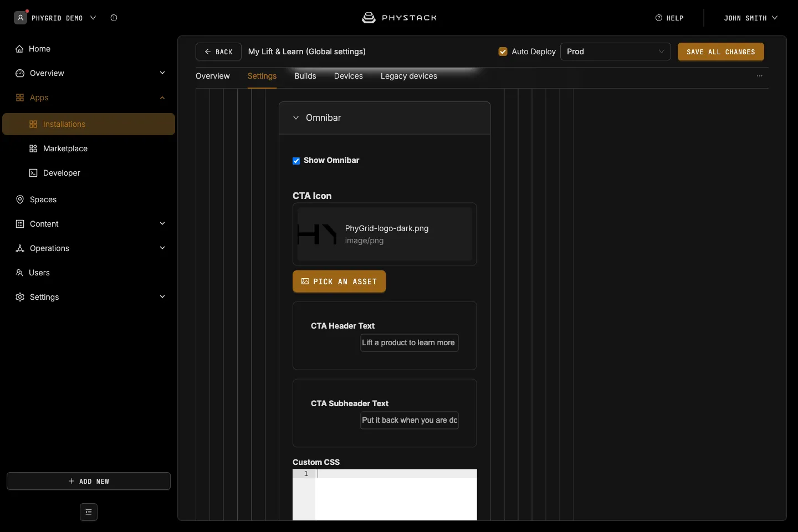Image resolution: width=798 pixels, height=532 pixels.
Task: Expand the Operations sidebar menu chevron
Action: [162, 248]
